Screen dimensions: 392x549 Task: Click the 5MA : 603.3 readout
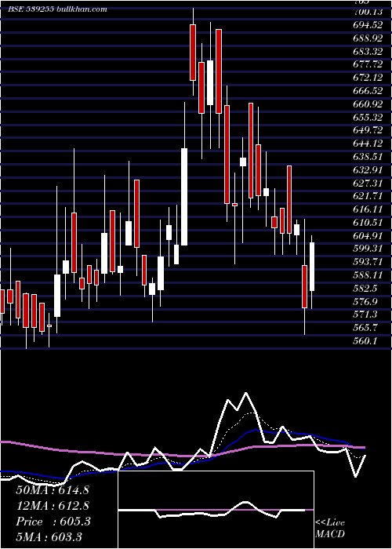click(49, 537)
